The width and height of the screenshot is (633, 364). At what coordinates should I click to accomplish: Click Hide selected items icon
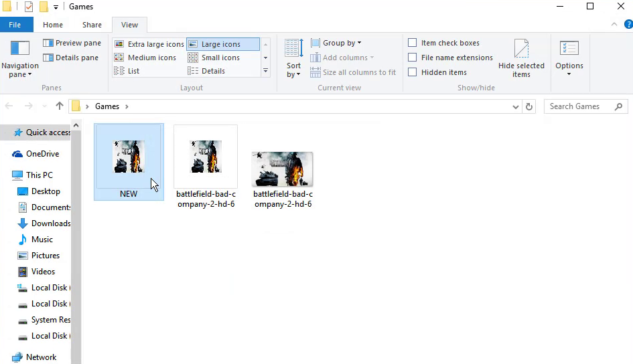pyautogui.click(x=521, y=50)
